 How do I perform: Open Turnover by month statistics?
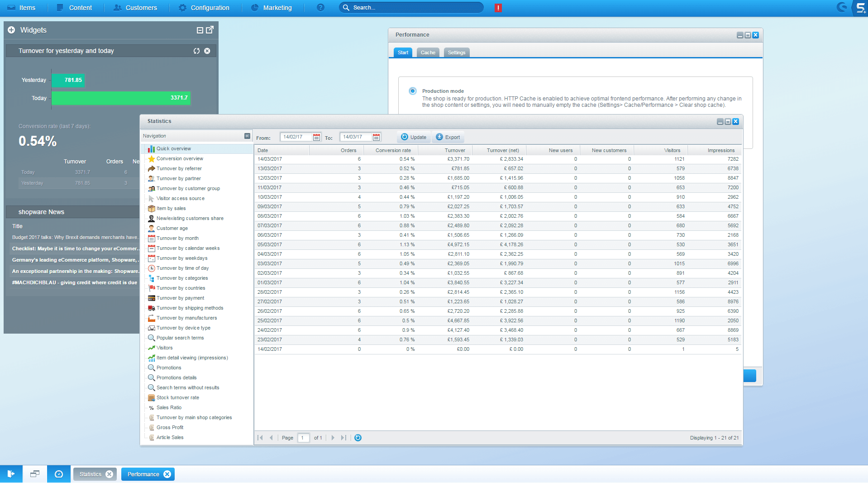click(177, 238)
